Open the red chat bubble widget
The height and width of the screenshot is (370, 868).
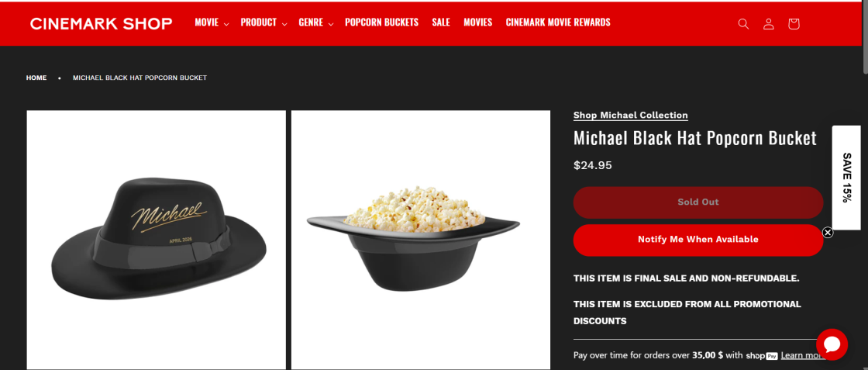[x=832, y=344]
